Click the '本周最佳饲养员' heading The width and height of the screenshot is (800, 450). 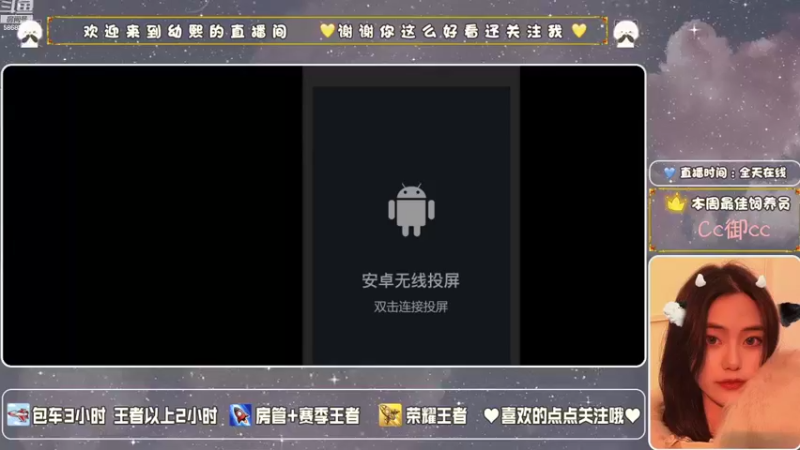pos(740,204)
